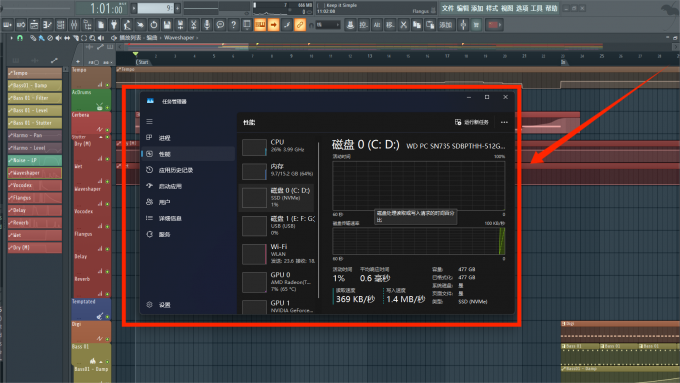The image size is (680, 383).
Task: Click the microphone recording icon
Action: [207, 25]
